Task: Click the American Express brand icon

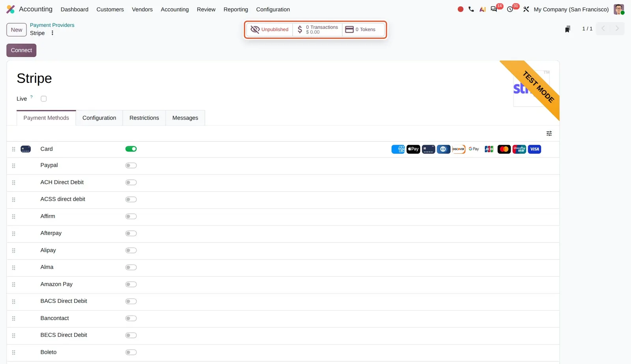Action: pos(398,149)
